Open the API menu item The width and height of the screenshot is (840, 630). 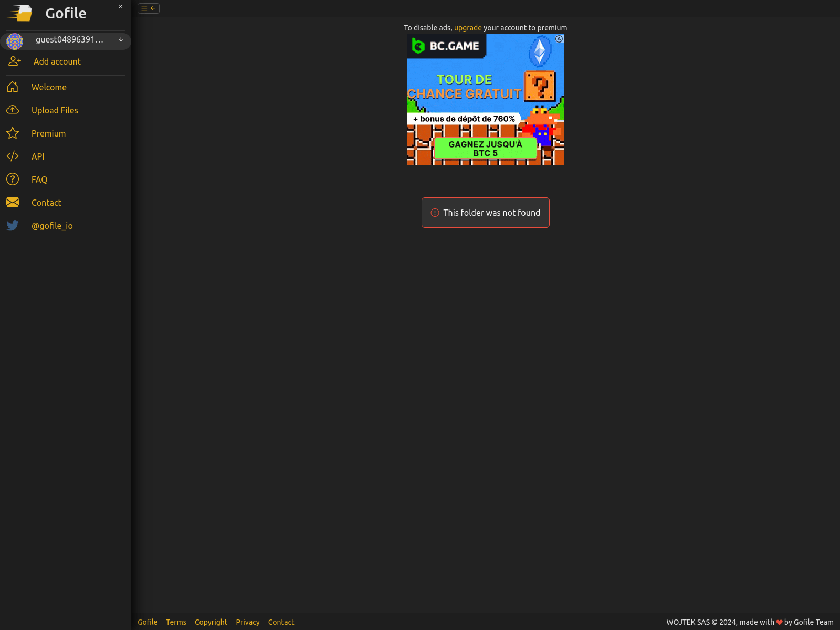pyautogui.click(x=38, y=156)
